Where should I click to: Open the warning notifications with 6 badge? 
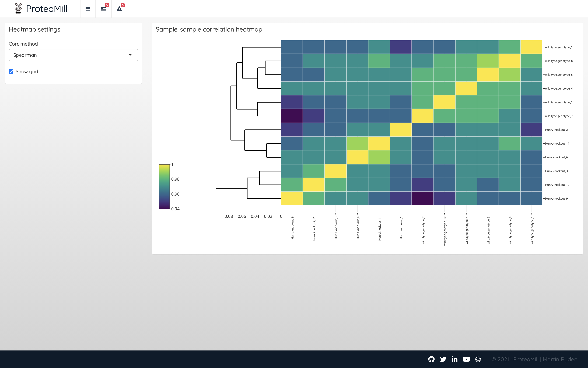[x=119, y=9]
